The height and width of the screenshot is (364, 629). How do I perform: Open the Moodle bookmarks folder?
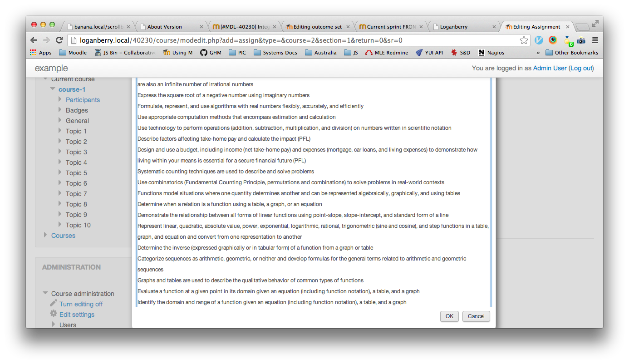73,53
